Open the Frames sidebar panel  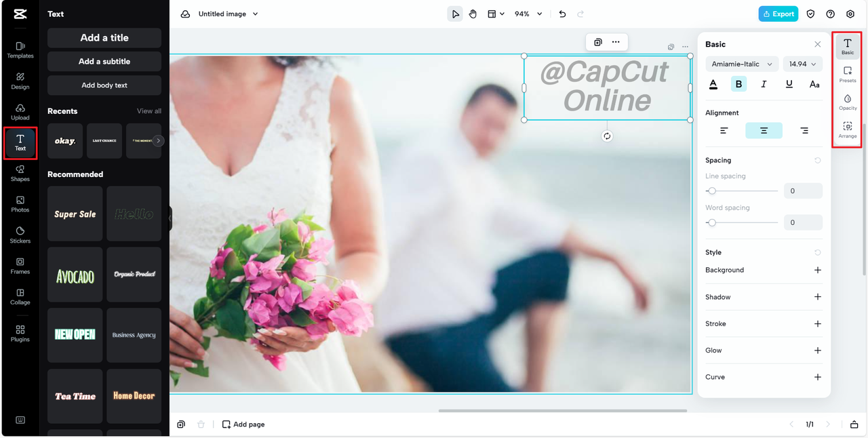20,266
